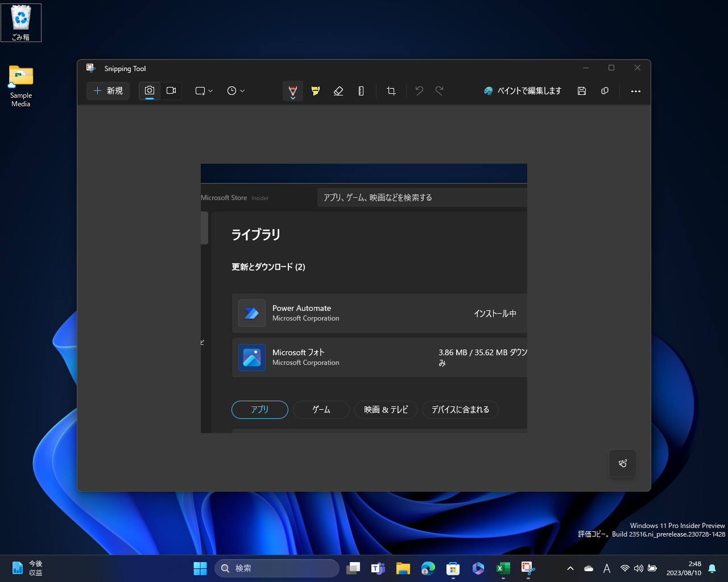Open the Japanese IME indicator menu
This screenshot has height=582, width=728.
click(x=607, y=568)
